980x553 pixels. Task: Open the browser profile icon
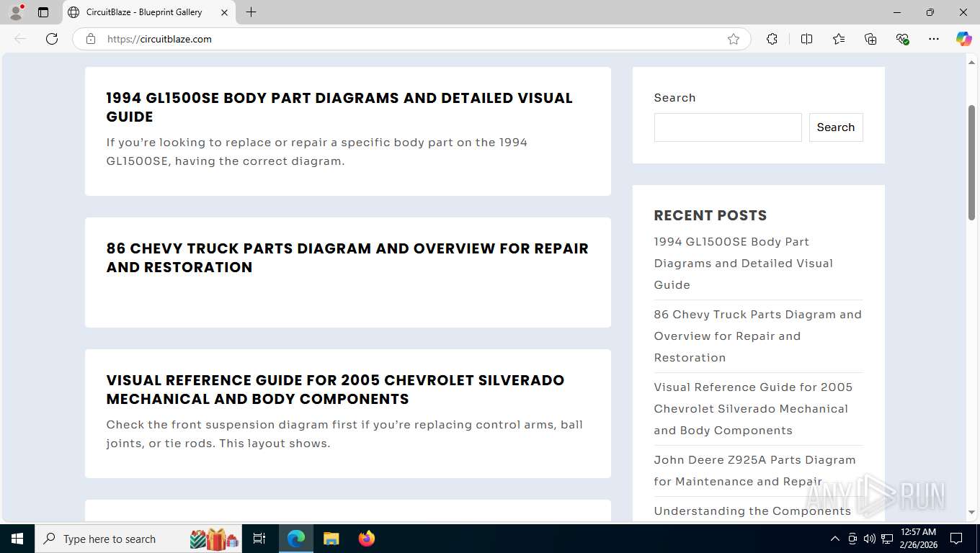pos(16,12)
